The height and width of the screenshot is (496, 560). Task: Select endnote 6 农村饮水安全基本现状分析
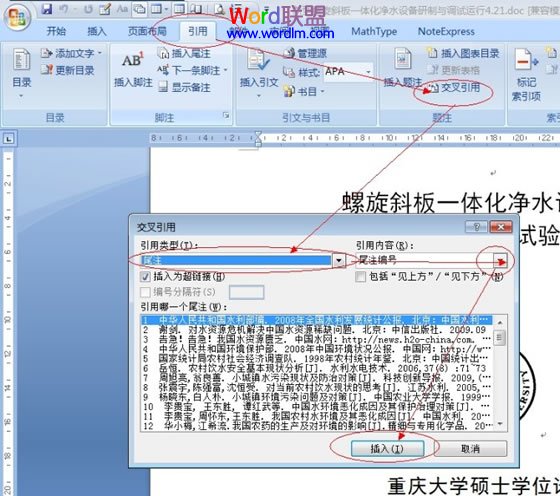coord(316,368)
